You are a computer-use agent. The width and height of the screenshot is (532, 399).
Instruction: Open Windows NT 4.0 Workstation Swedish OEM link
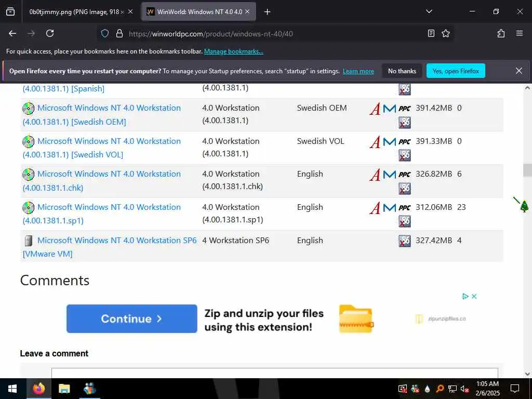coord(102,115)
